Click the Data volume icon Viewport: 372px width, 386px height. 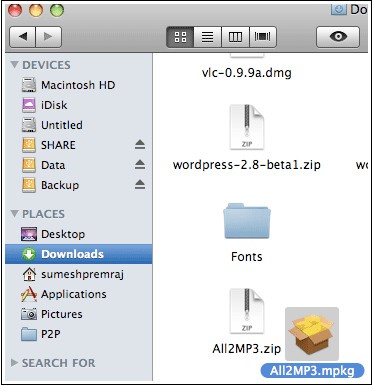[29, 165]
